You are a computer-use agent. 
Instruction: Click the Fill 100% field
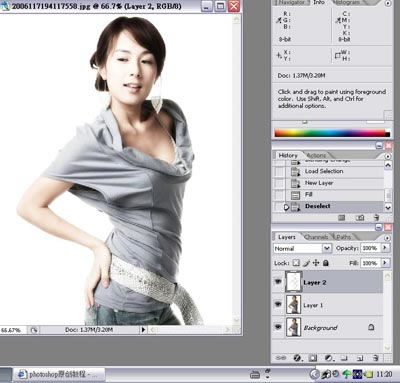point(370,263)
